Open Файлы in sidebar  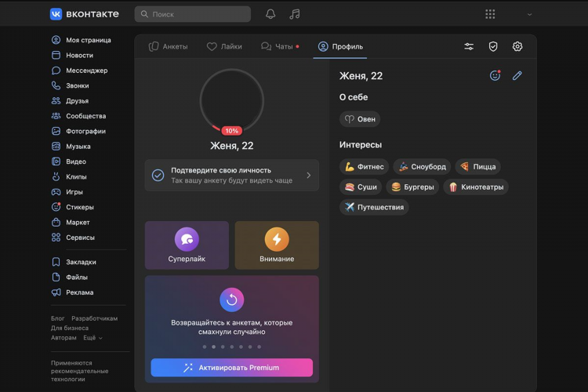[x=69, y=278]
